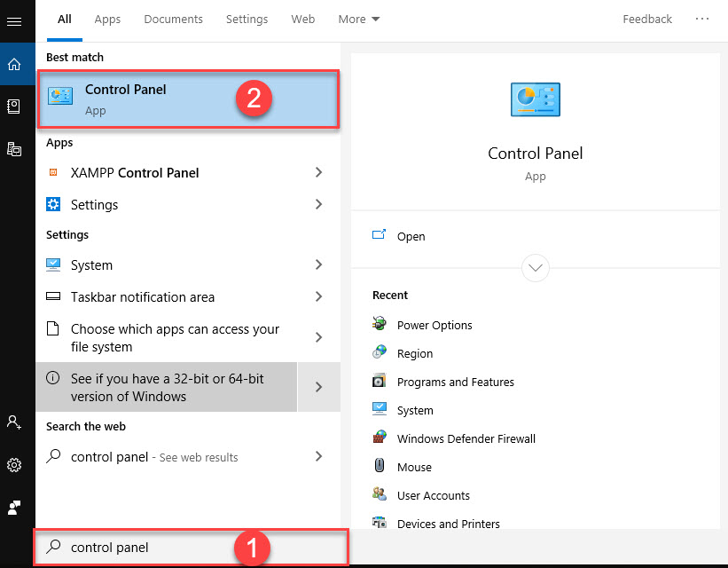The width and height of the screenshot is (728, 568).
Task: Open Region from recent list
Action: 415,354
